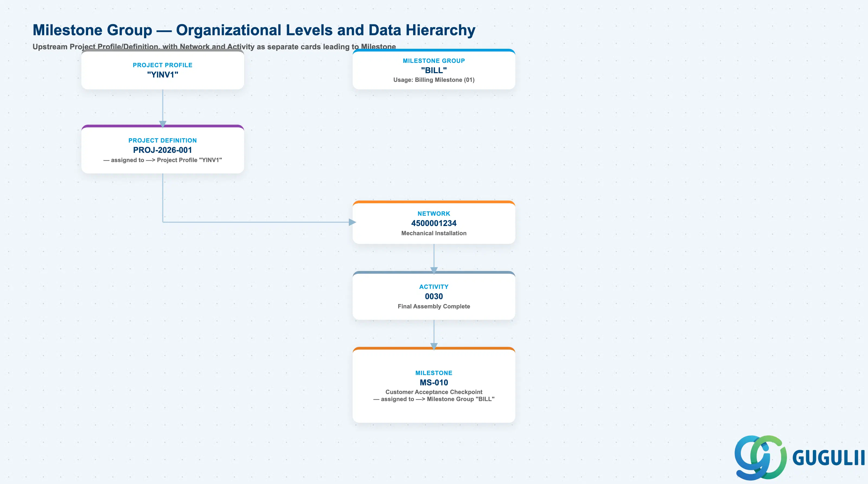The height and width of the screenshot is (484, 868).
Task: Click the PROJECT DEFINITION label
Action: pos(162,141)
